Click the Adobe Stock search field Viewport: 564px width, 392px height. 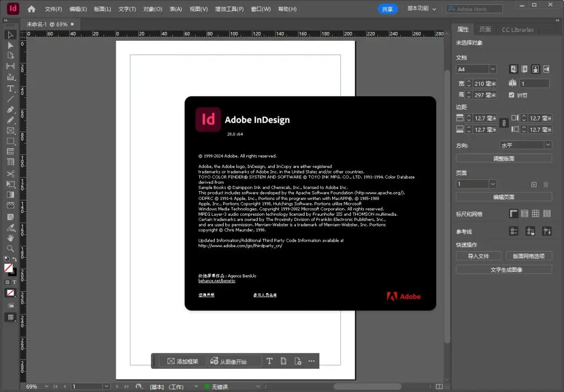coord(474,9)
